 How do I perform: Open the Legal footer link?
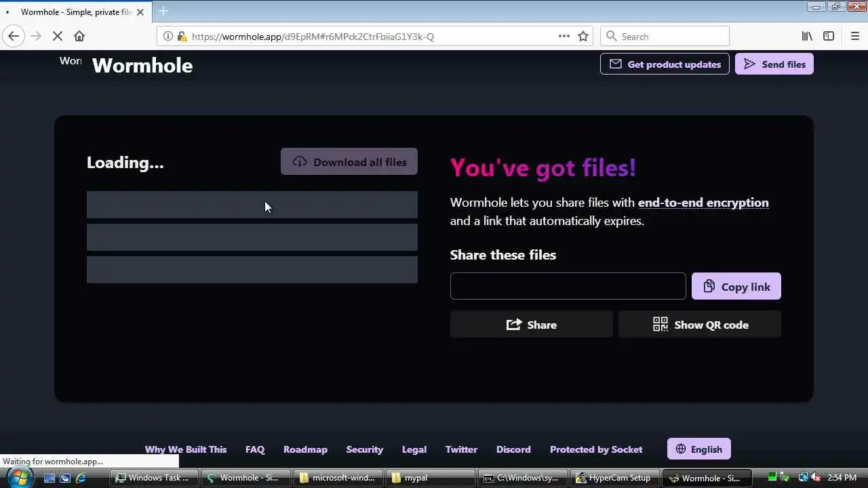(414, 449)
